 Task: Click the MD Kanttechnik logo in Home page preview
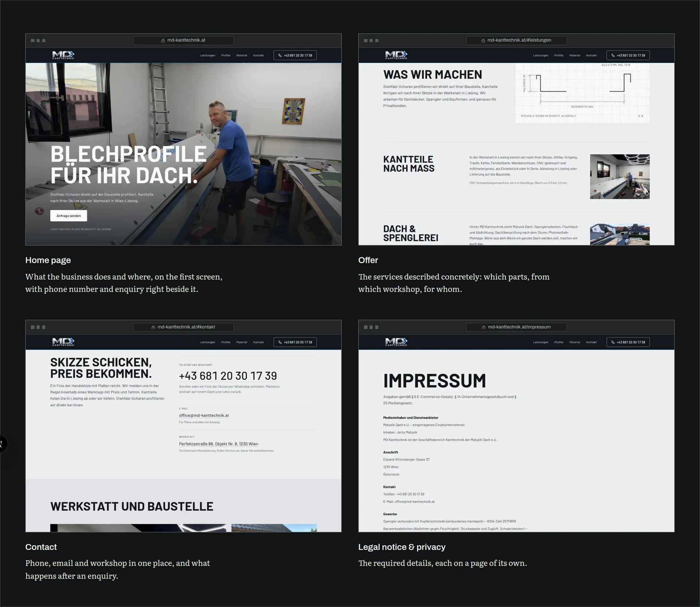[x=63, y=55]
